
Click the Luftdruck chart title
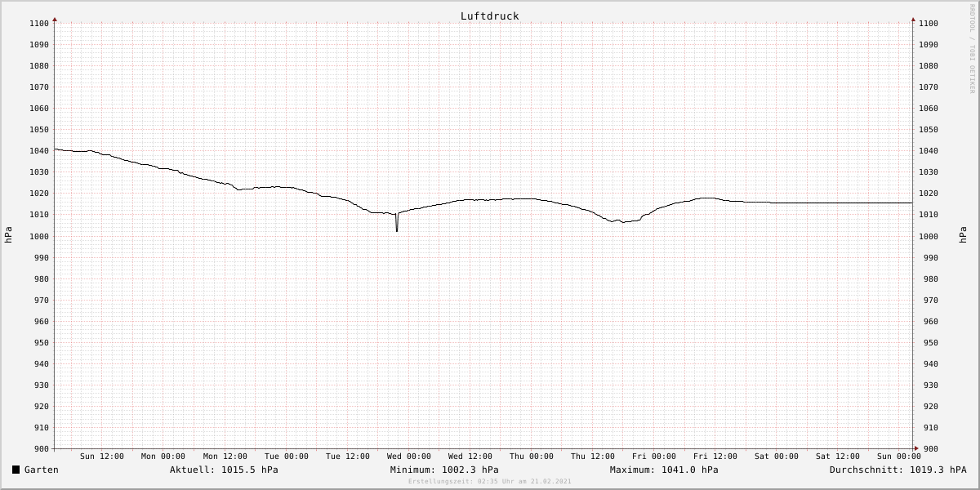(x=489, y=16)
